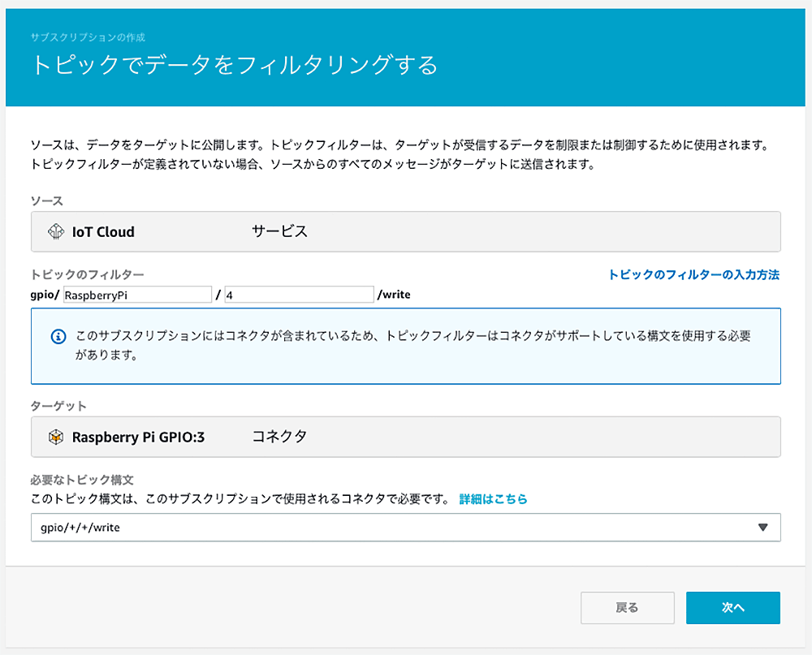Open the トピックのフィルターの入力方法 link
Viewport: 812px width, 655px height.
[x=693, y=275]
